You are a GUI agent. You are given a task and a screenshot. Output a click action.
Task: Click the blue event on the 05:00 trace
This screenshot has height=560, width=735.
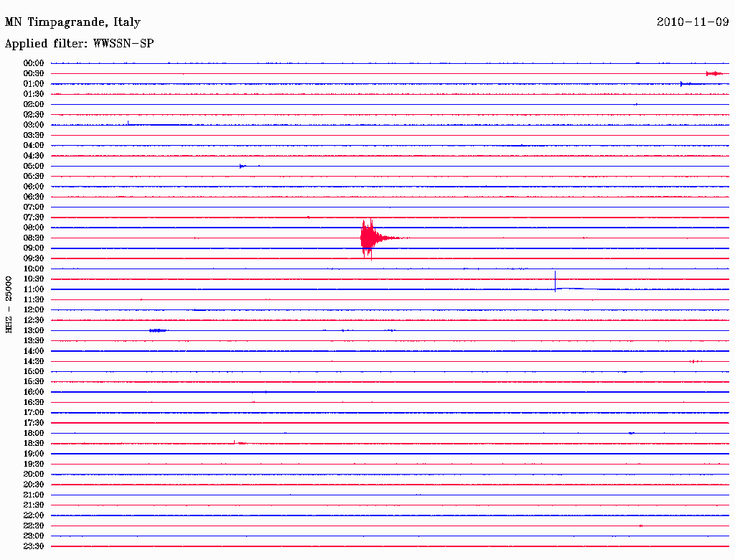(243, 166)
